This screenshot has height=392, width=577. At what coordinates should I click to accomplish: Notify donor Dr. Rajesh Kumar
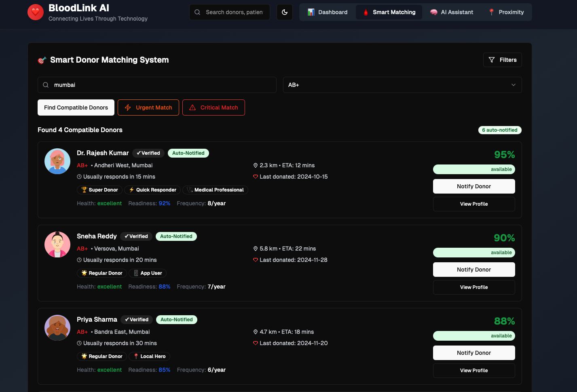474,186
